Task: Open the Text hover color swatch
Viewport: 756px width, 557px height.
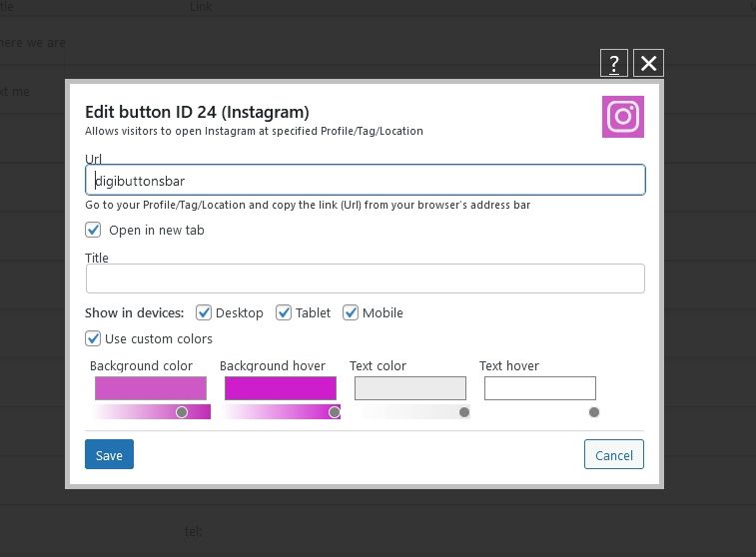Action: click(x=540, y=388)
